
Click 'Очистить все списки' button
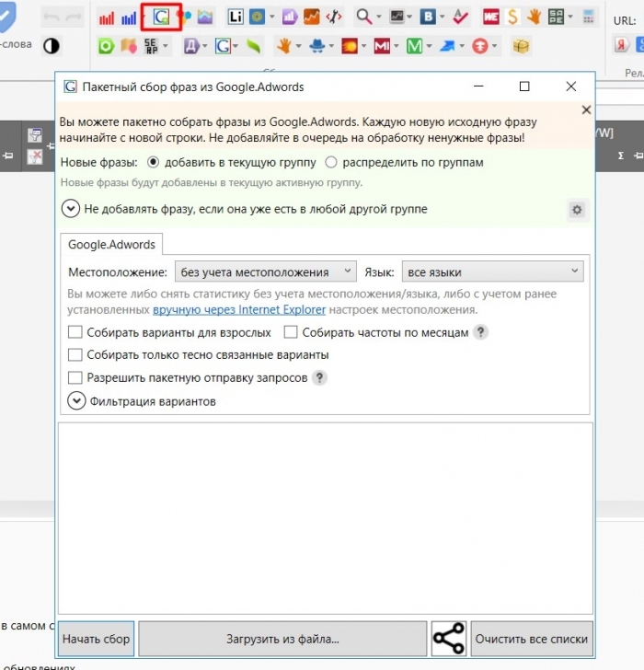tap(532, 639)
